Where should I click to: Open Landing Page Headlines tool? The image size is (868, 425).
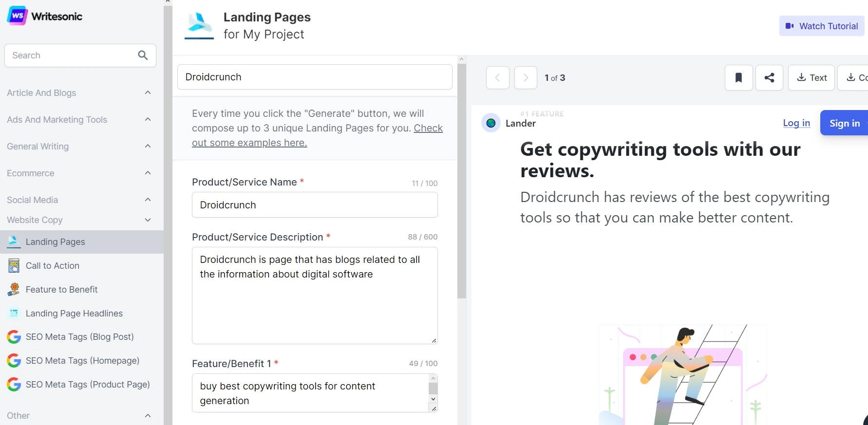coord(82,314)
